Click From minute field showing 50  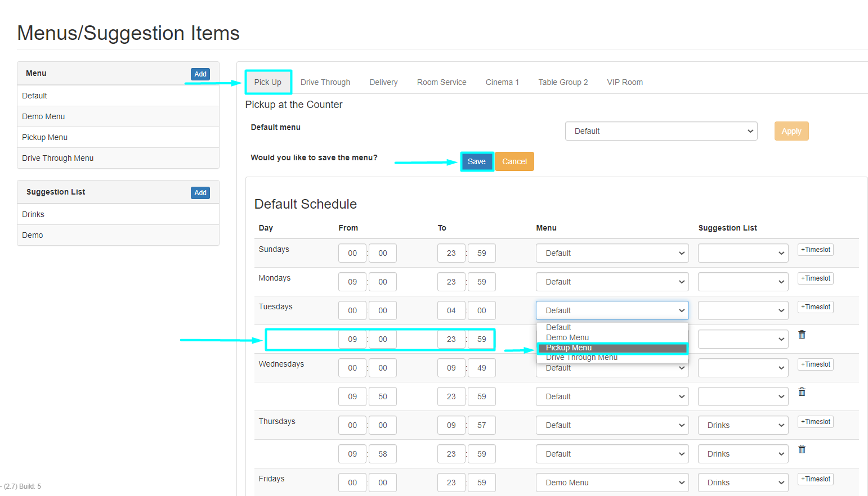pyautogui.click(x=383, y=396)
